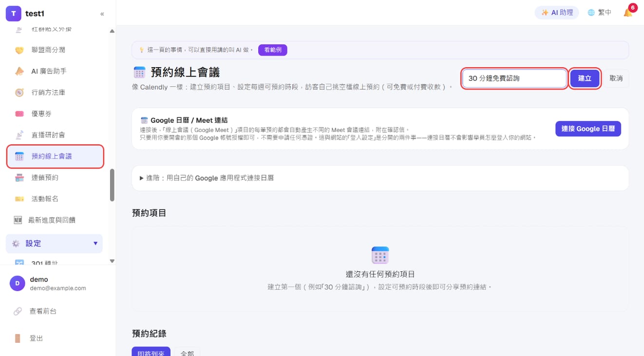Collapse the sidebar with double chevron
This screenshot has height=356, width=644.
pyautogui.click(x=102, y=14)
